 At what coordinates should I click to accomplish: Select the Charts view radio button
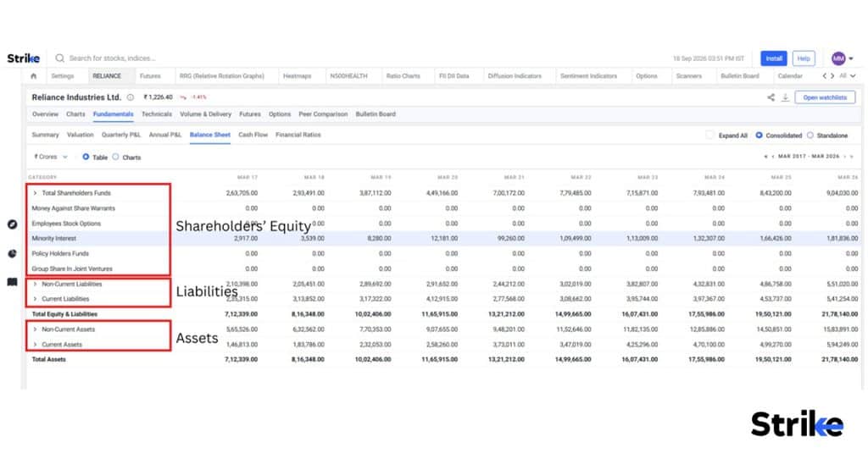115,157
